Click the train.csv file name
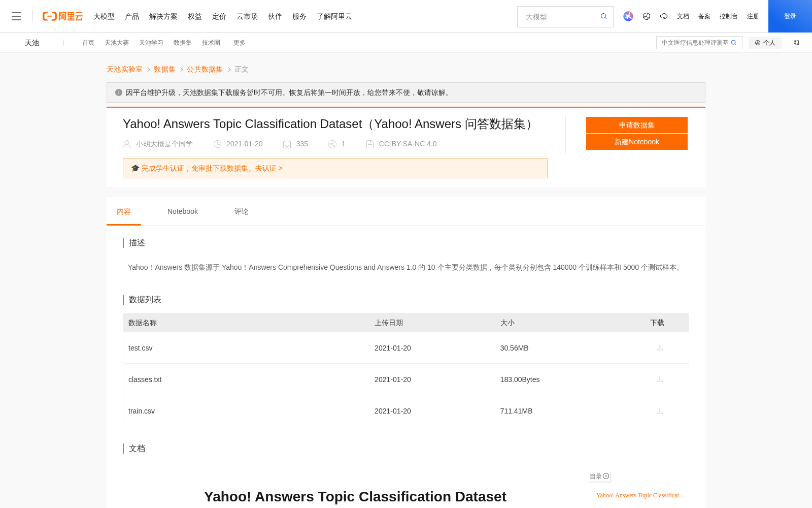 tap(142, 411)
